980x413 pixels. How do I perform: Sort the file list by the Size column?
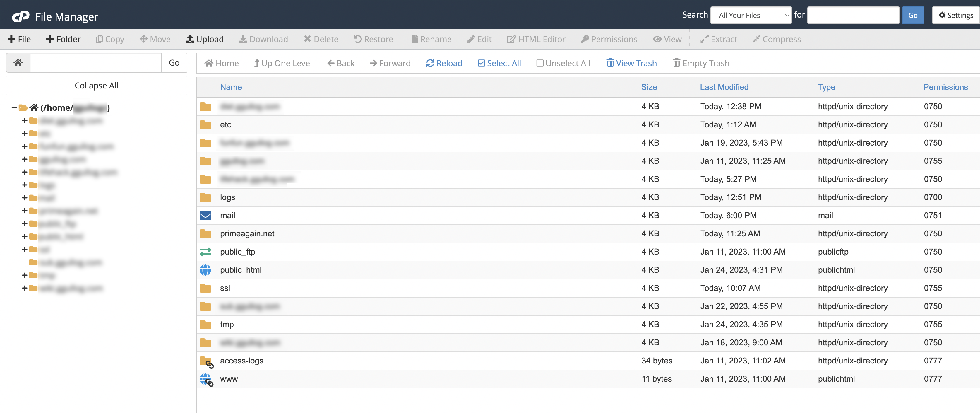649,87
